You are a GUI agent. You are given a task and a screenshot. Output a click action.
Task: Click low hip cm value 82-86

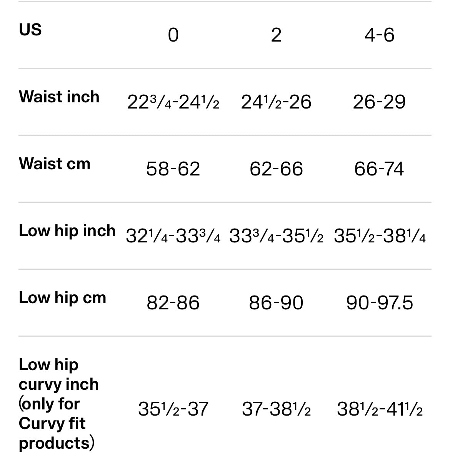173,303
